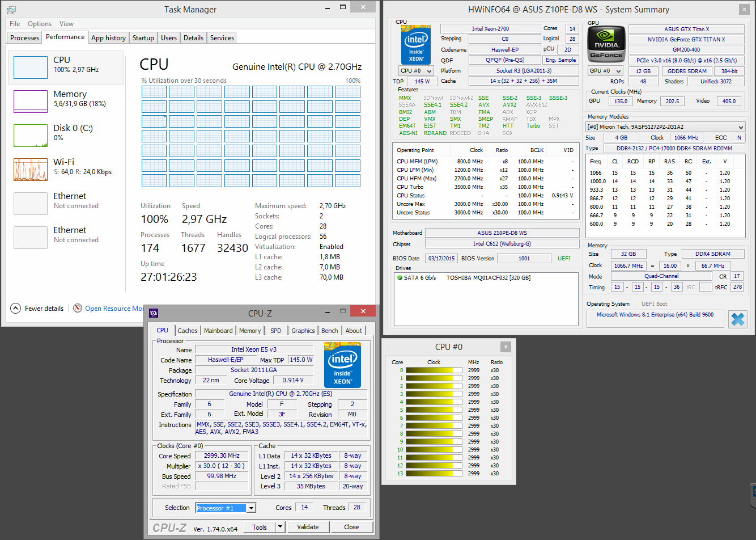Open the Options menu in Task Manager
This screenshot has width=756, height=540.
[40, 24]
